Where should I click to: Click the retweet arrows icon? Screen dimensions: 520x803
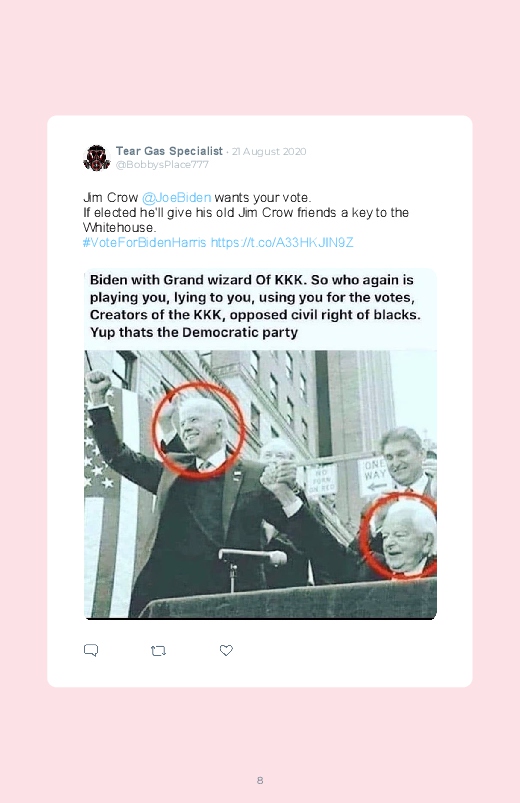pos(158,651)
